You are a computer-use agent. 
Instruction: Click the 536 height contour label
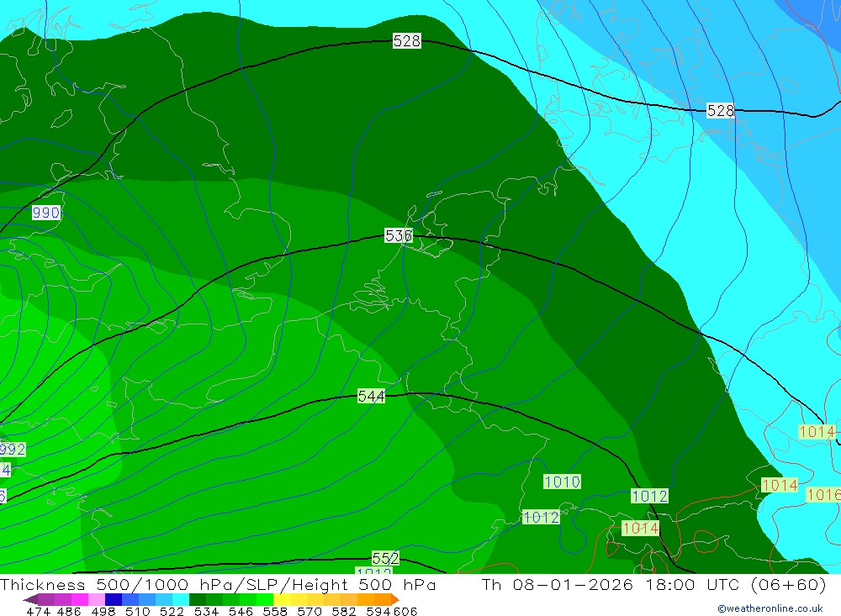pos(399,236)
